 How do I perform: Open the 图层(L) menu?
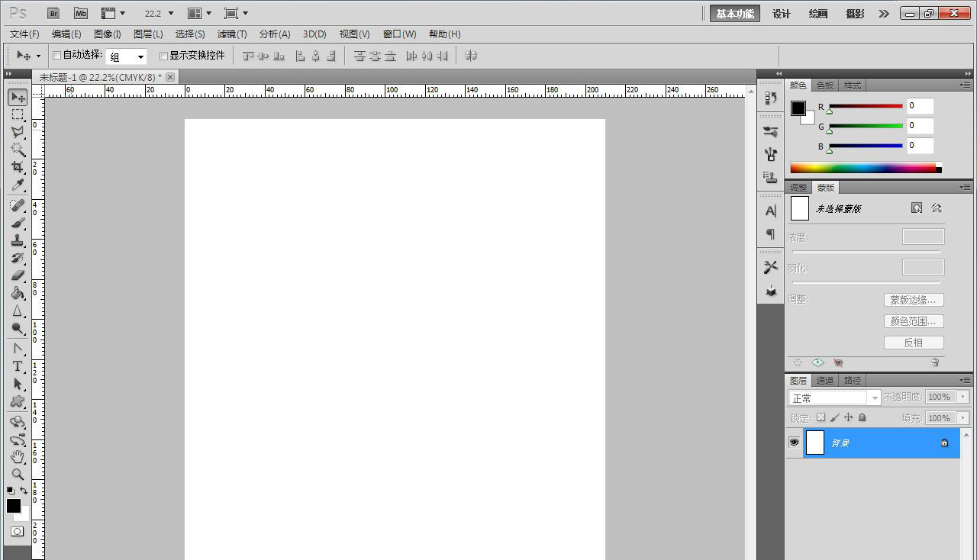148,34
